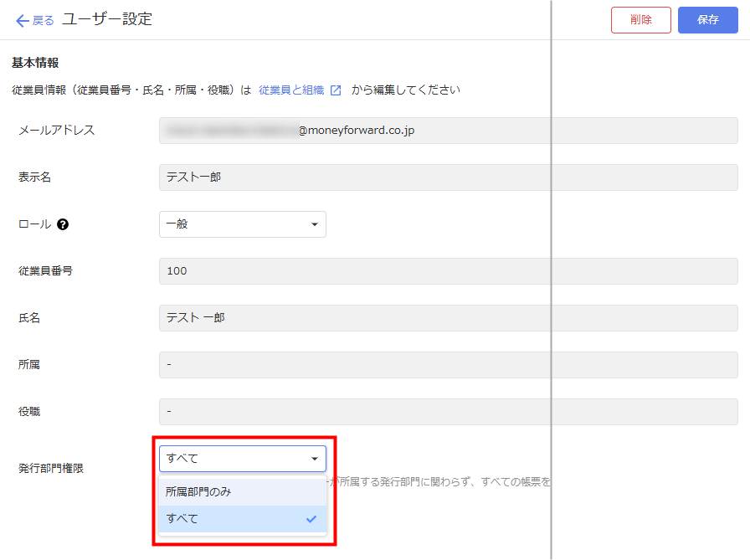Click the role help question mark icon
750x560 pixels.
click(63, 224)
